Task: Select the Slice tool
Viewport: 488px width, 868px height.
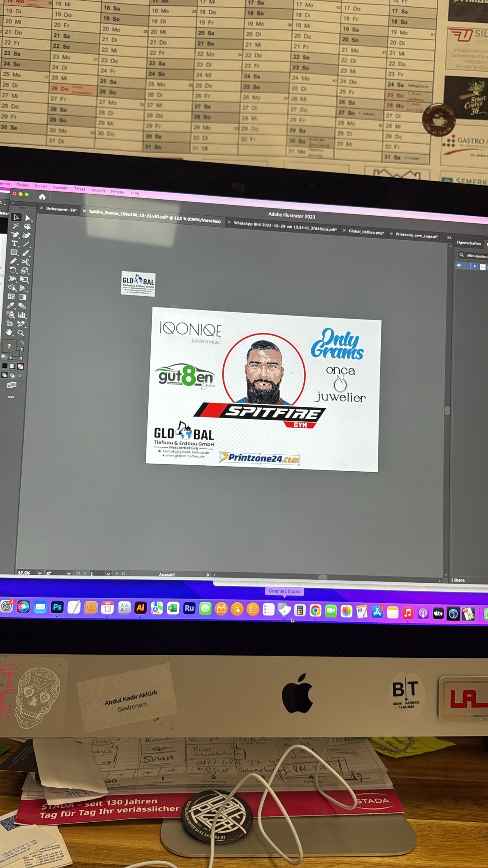Action: click(21, 323)
